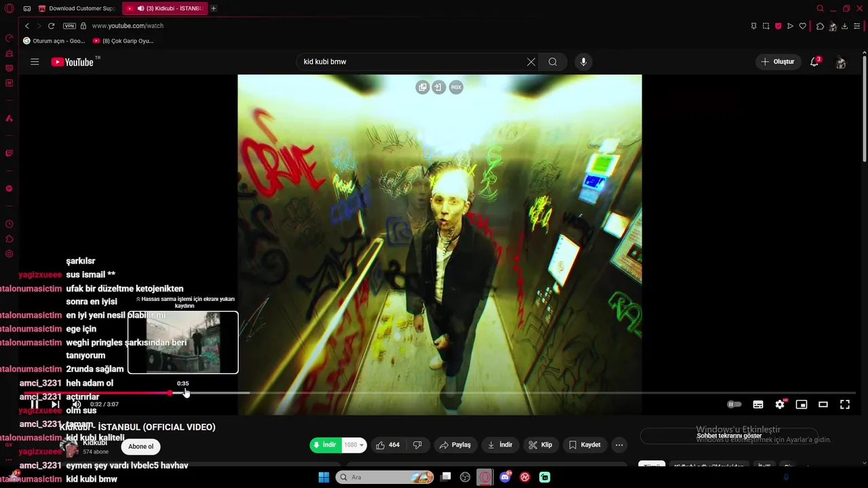Screen dimensions: 868x488
Task: Open the easy setup sliders icon
Action: click(x=856, y=26)
